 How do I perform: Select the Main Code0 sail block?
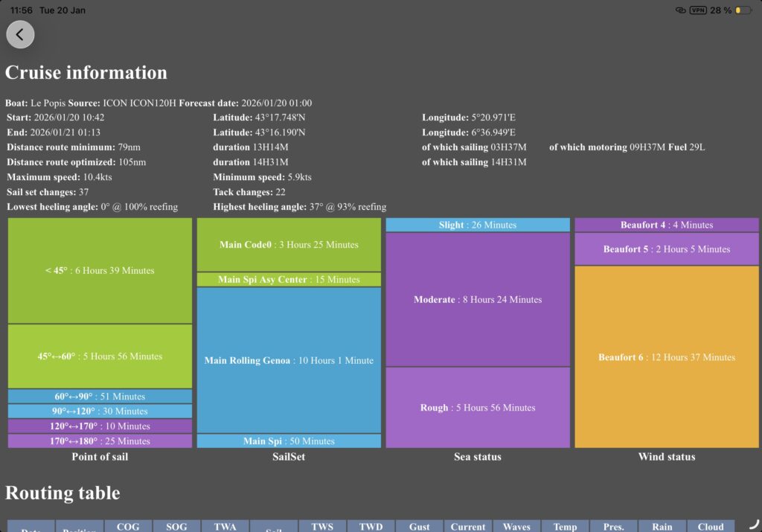coord(289,245)
